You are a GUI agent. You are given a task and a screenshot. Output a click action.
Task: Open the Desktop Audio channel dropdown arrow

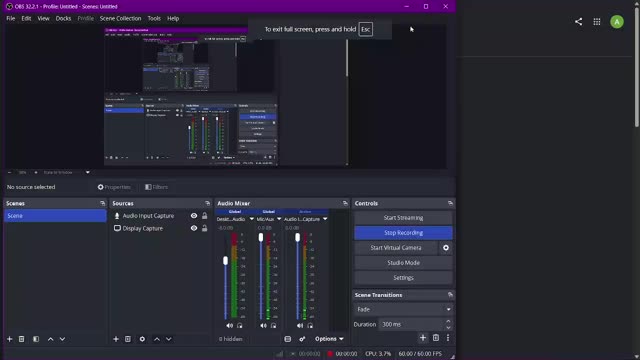(x=251, y=219)
